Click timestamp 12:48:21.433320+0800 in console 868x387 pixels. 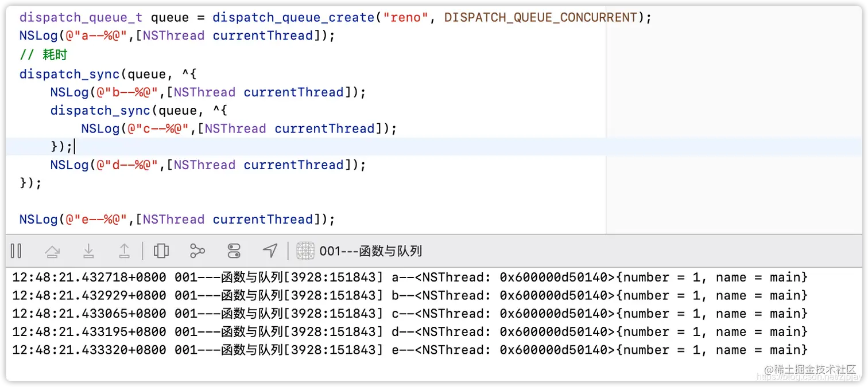tap(89, 350)
